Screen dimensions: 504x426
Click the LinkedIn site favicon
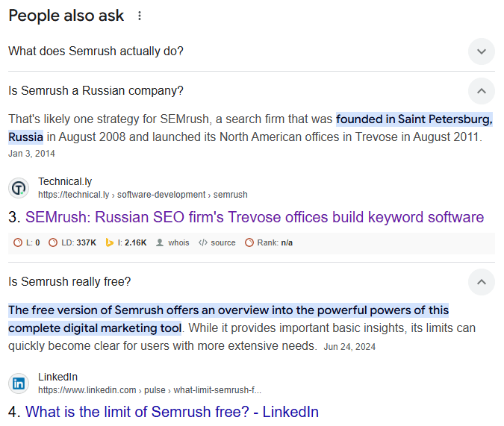[19, 383]
